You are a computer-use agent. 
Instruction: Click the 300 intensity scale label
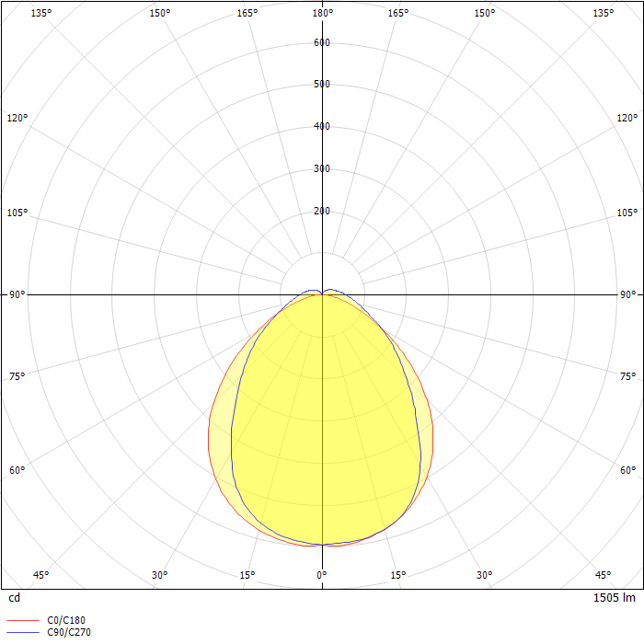tap(322, 168)
